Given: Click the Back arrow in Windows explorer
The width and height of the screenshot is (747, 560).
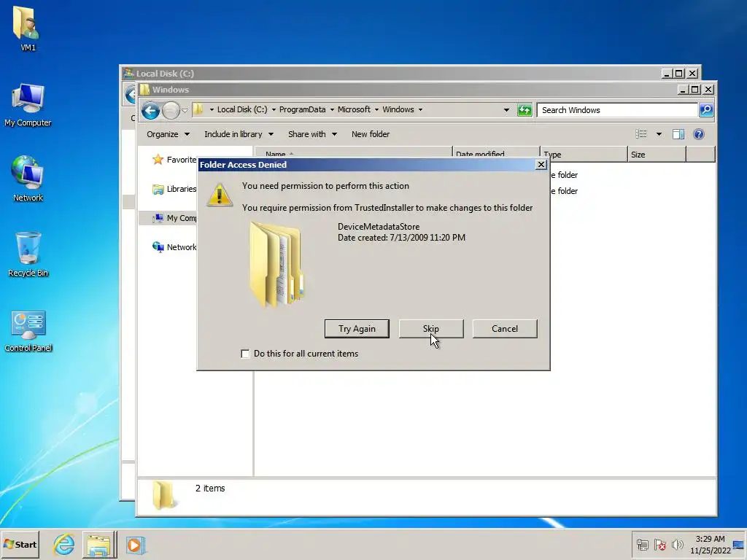Looking at the screenshot, I should 150,111.
